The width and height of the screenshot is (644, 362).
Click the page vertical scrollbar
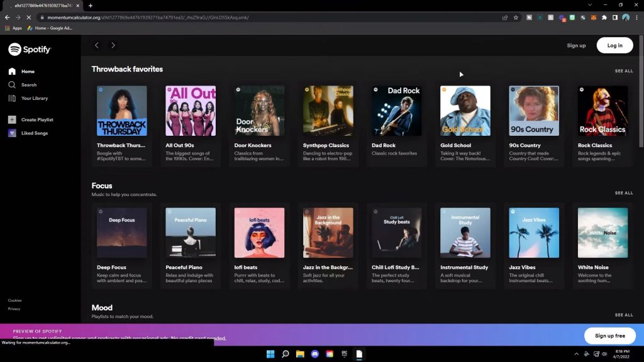pyautogui.click(x=641, y=91)
